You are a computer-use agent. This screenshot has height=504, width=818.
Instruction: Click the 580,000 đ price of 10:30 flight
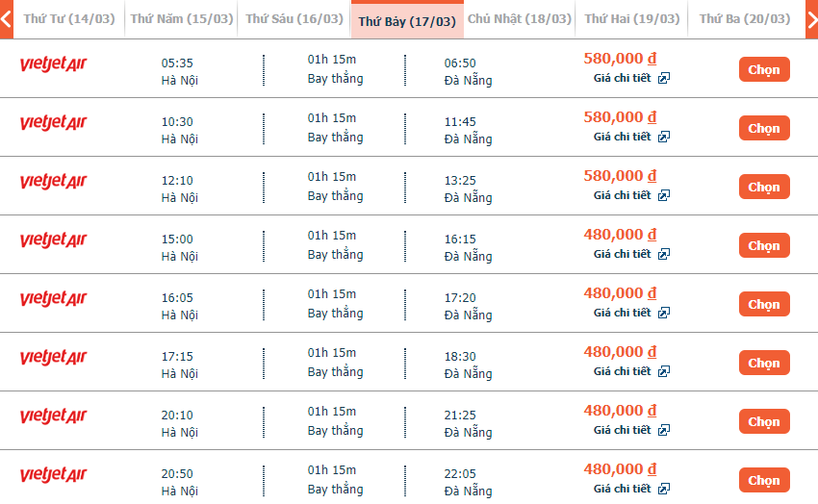pyautogui.click(x=620, y=117)
